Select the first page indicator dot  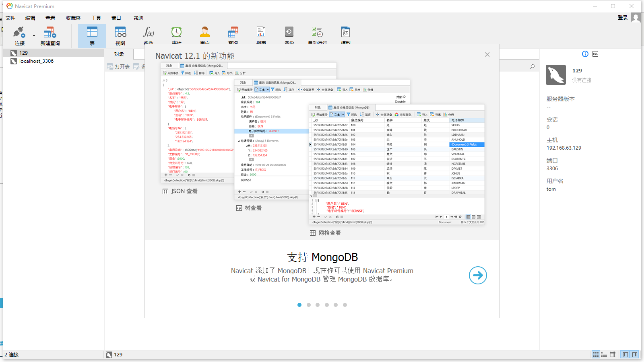[x=299, y=305]
